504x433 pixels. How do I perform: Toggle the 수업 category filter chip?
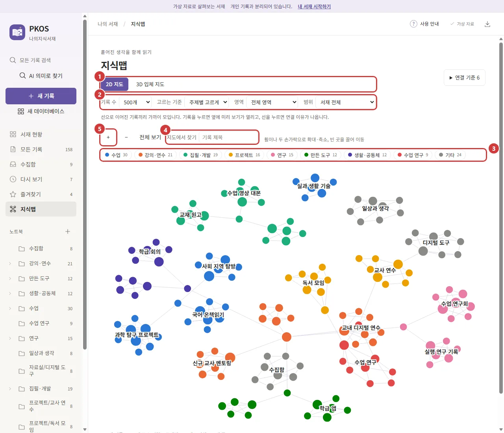click(x=116, y=155)
